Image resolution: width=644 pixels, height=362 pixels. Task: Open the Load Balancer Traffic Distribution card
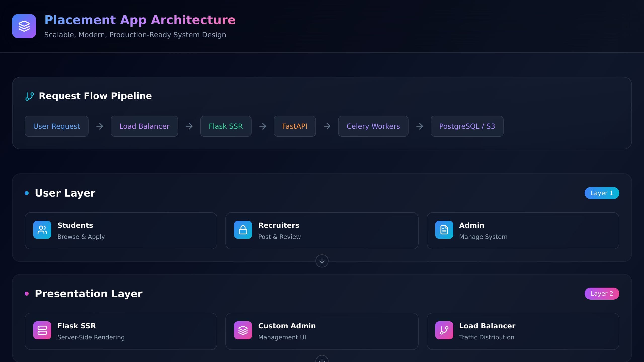pos(523,331)
